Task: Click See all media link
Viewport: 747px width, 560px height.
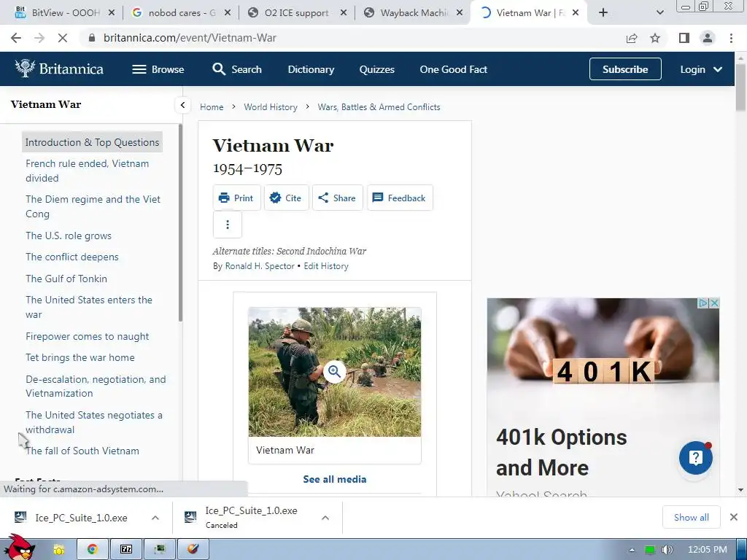Action: (334, 479)
